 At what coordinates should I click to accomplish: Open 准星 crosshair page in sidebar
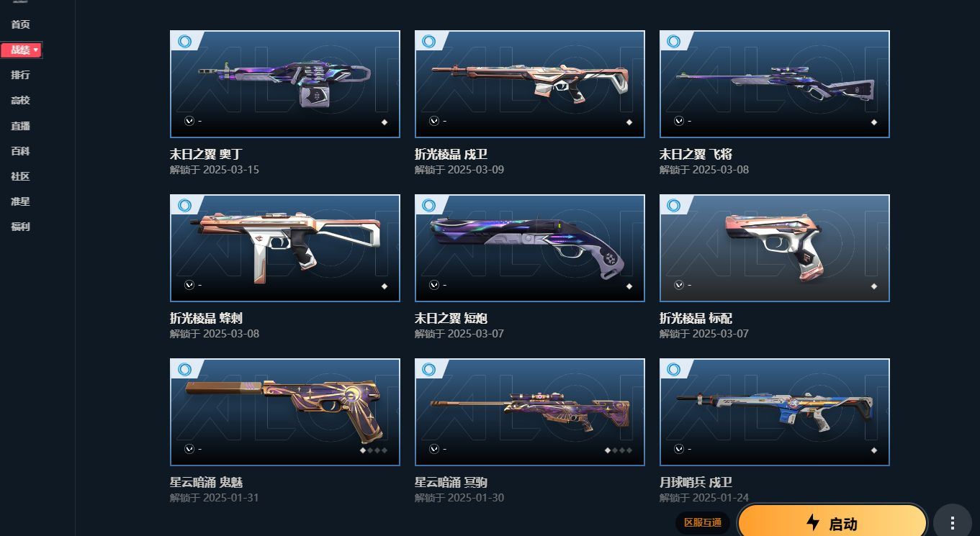pyautogui.click(x=20, y=201)
